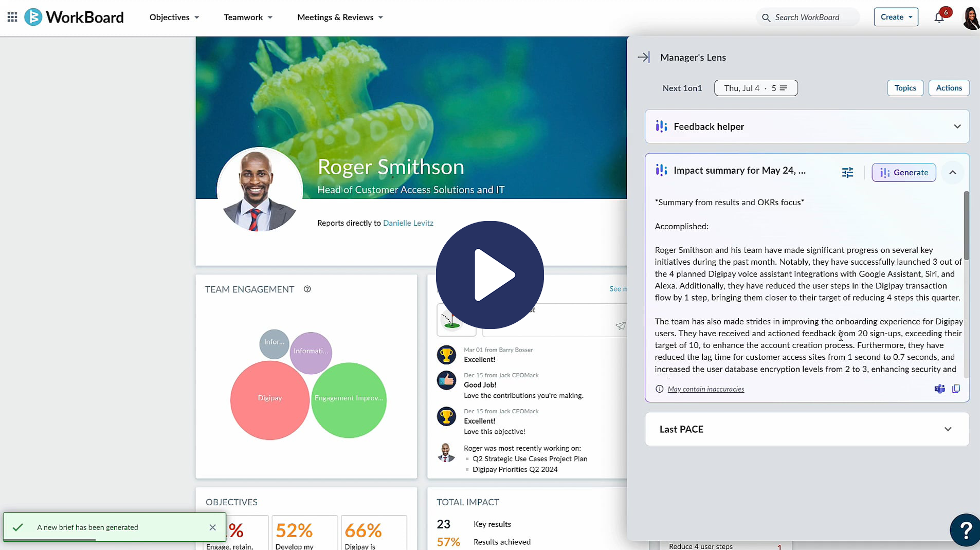Screen dimensions: 980x550
Task: Click Roger Smithson's profile photo
Action: coord(260,189)
